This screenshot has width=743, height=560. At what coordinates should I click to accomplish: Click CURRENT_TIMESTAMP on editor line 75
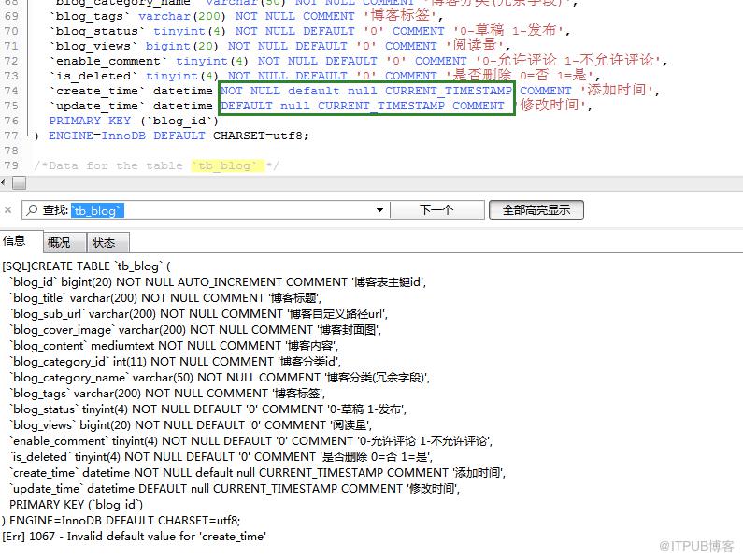381,106
